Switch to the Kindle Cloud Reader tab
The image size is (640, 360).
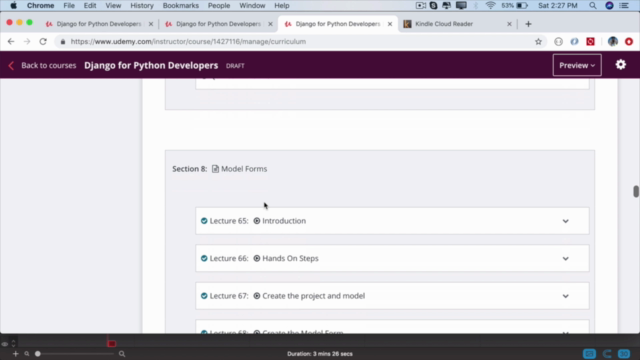[457, 24]
